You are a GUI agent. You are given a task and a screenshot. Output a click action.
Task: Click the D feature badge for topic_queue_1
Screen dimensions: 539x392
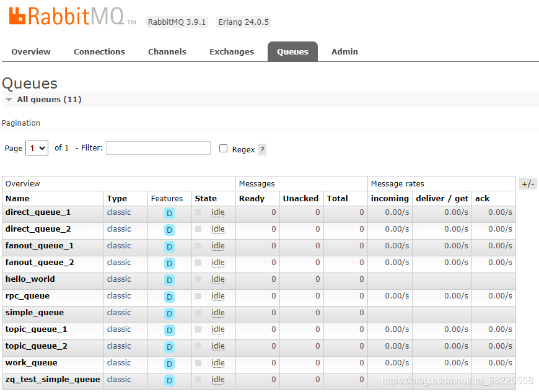click(x=169, y=330)
